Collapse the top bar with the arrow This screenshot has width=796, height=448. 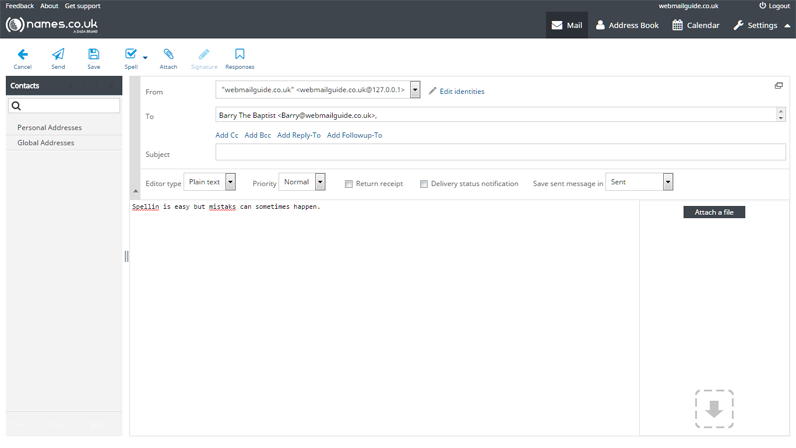point(787,25)
